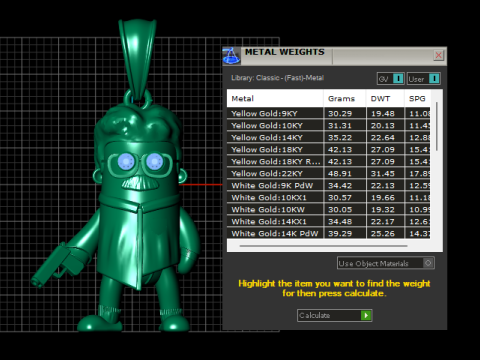The image size is (480, 360).
Task: Click the 22.13 DWT value
Action: [383, 186]
